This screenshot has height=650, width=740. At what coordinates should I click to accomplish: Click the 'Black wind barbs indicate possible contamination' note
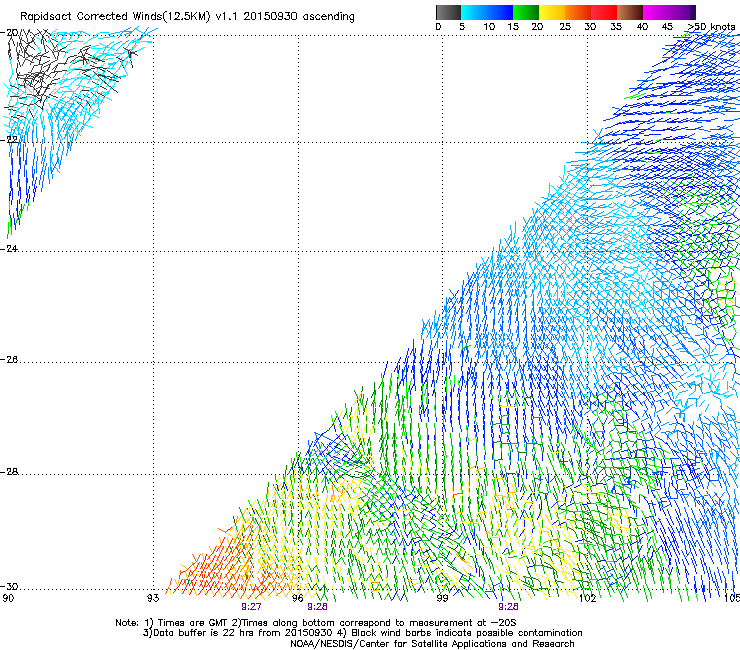coord(460,633)
